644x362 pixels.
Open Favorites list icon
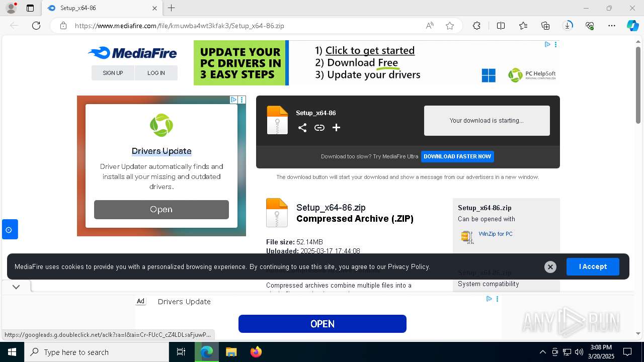(523, 26)
